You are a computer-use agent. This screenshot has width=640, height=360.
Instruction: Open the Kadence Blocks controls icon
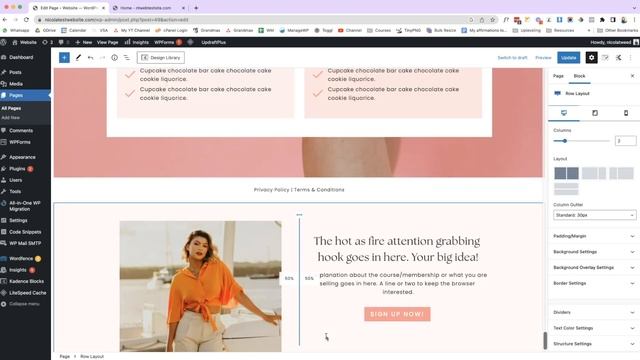618,58
